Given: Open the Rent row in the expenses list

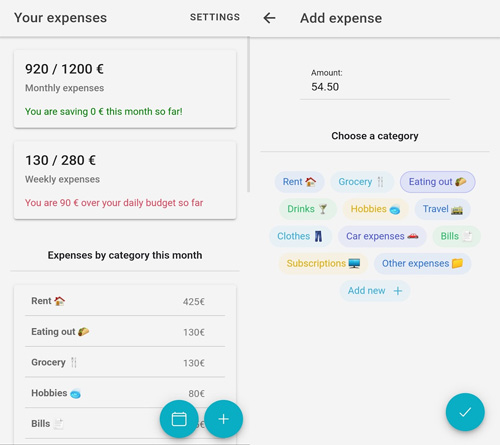Looking at the screenshot, I should [125, 301].
